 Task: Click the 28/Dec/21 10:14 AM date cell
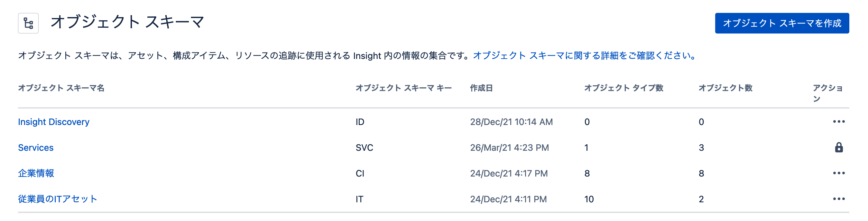(x=511, y=122)
